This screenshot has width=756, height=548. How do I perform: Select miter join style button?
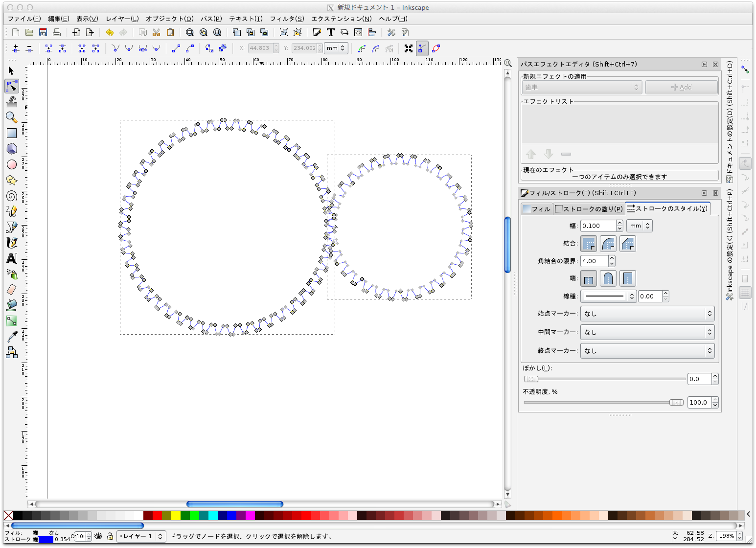point(589,244)
